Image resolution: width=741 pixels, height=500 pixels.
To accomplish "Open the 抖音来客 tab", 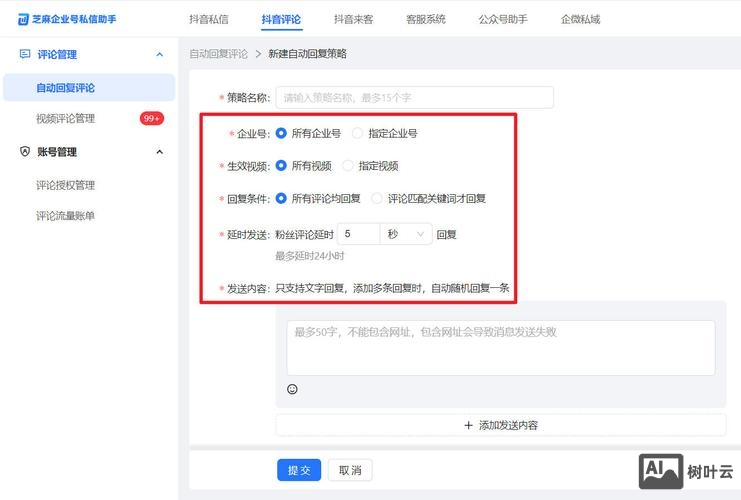I will (353, 19).
